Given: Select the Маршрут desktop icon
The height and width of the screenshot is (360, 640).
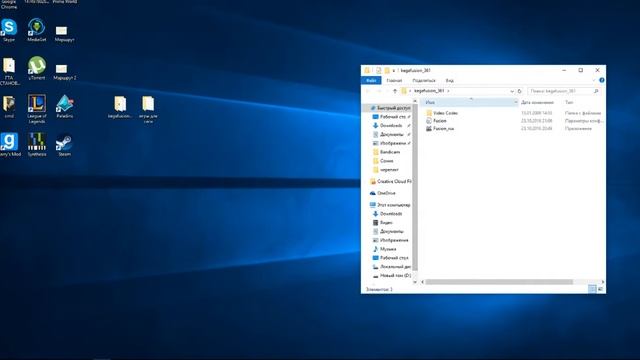Looking at the screenshot, I should [64, 33].
